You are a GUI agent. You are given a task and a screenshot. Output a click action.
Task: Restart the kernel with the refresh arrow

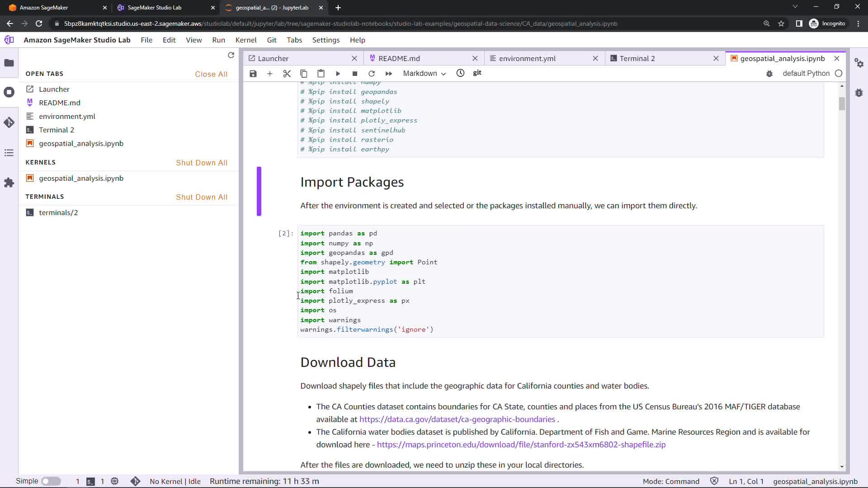372,74
